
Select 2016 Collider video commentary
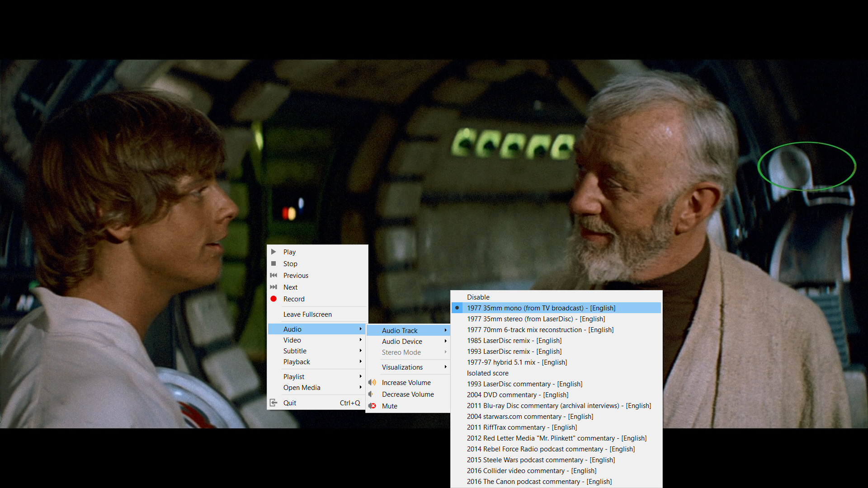coord(556,470)
